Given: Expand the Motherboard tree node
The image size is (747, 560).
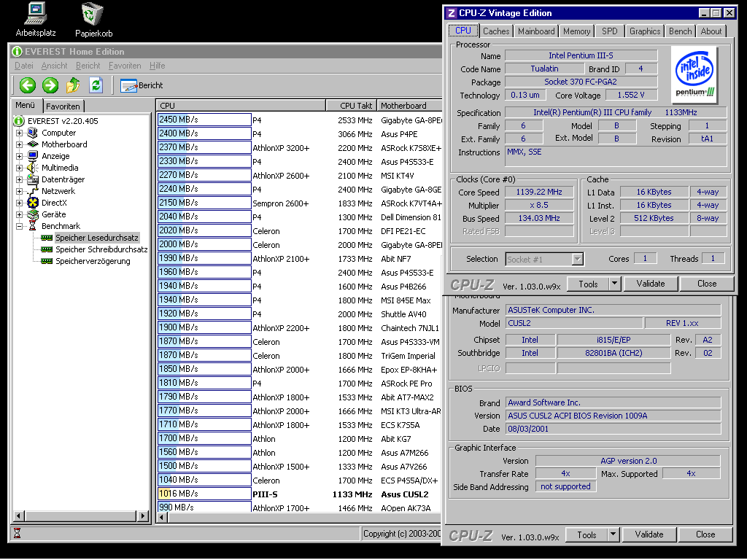Looking at the screenshot, I should 20,144.
